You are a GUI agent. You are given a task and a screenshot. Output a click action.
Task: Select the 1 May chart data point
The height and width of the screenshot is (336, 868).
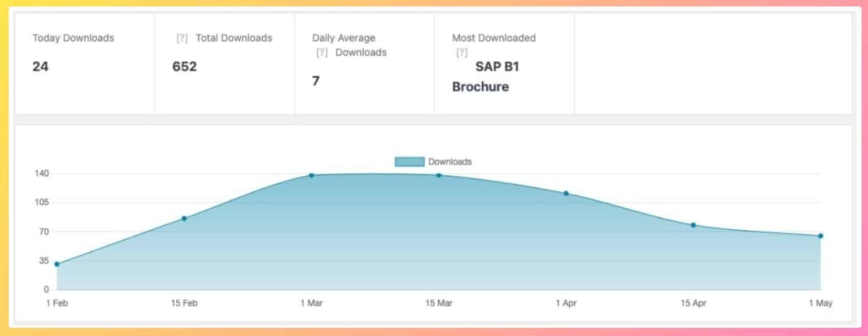coord(820,236)
